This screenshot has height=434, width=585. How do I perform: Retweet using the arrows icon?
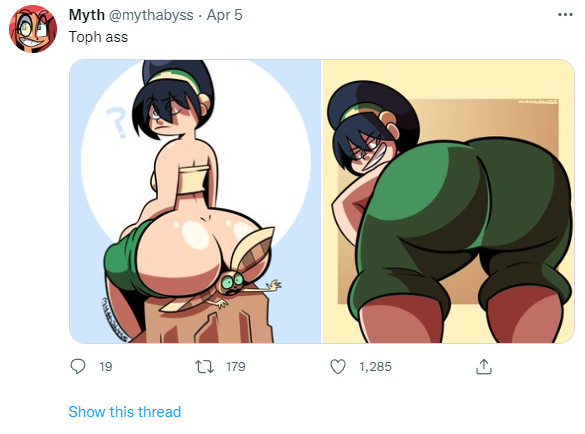tap(205, 366)
